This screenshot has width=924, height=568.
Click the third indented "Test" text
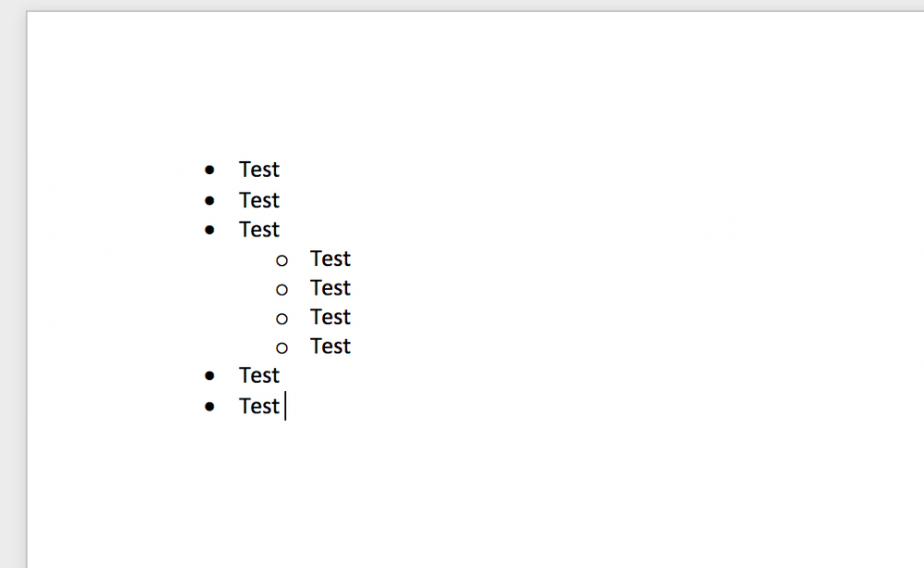[x=331, y=317]
